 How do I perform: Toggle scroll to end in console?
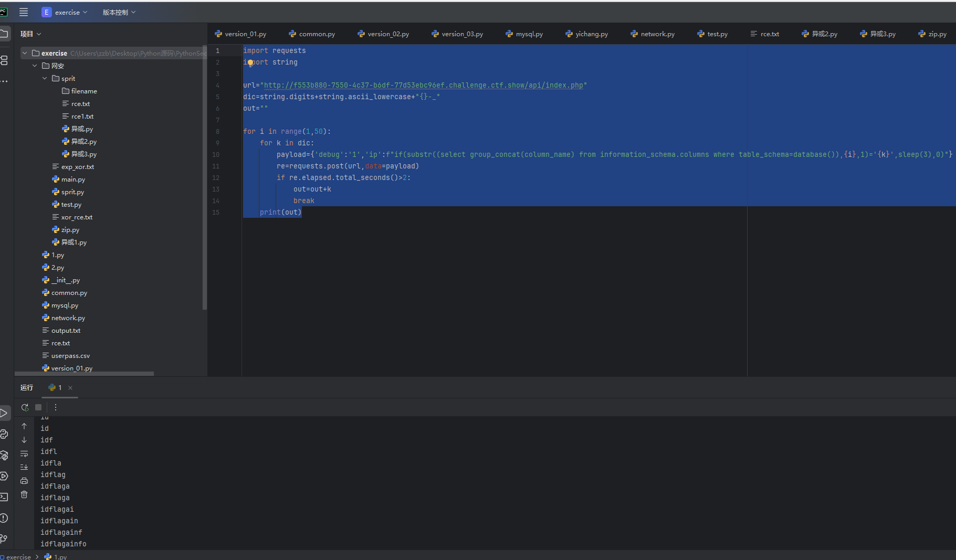point(24,467)
